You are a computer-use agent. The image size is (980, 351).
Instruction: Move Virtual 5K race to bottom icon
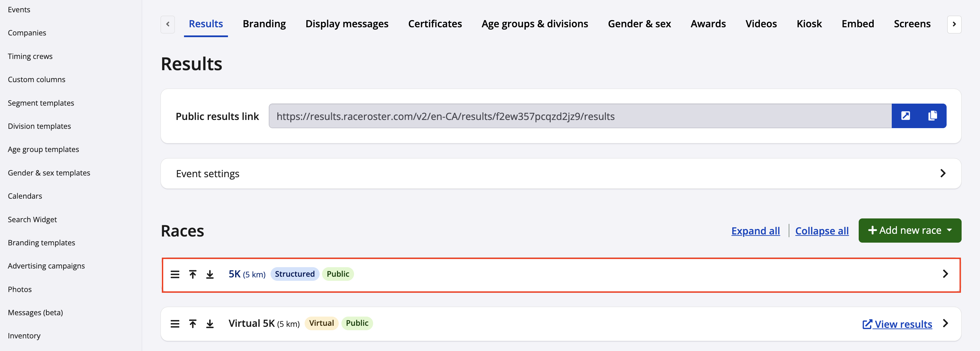point(210,324)
